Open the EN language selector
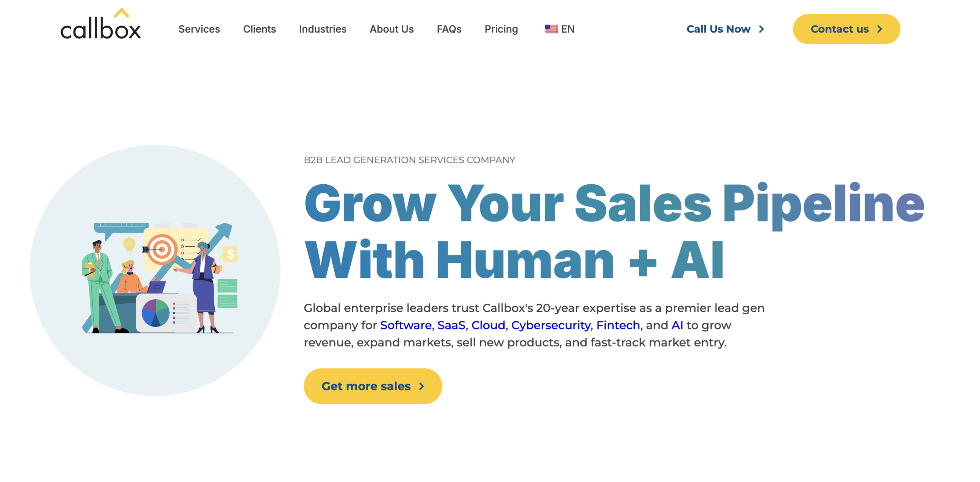The width and height of the screenshot is (980, 482). (x=567, y=29)
